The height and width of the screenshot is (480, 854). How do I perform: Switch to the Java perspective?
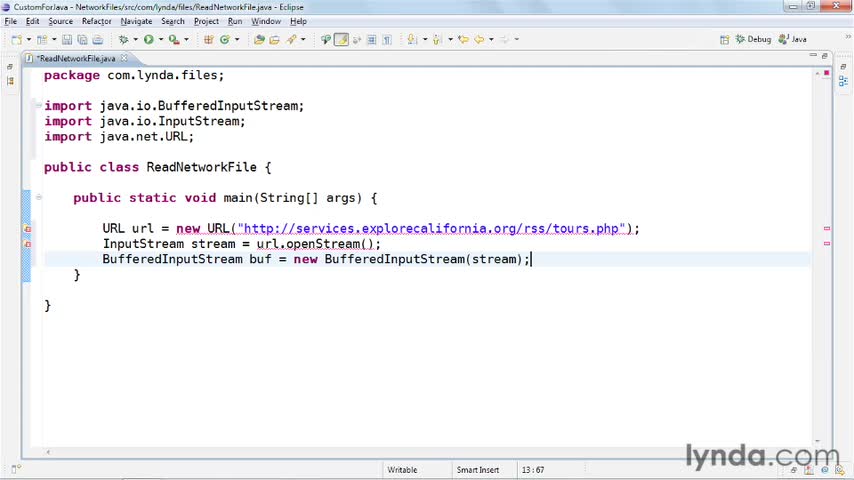[792, 39]
